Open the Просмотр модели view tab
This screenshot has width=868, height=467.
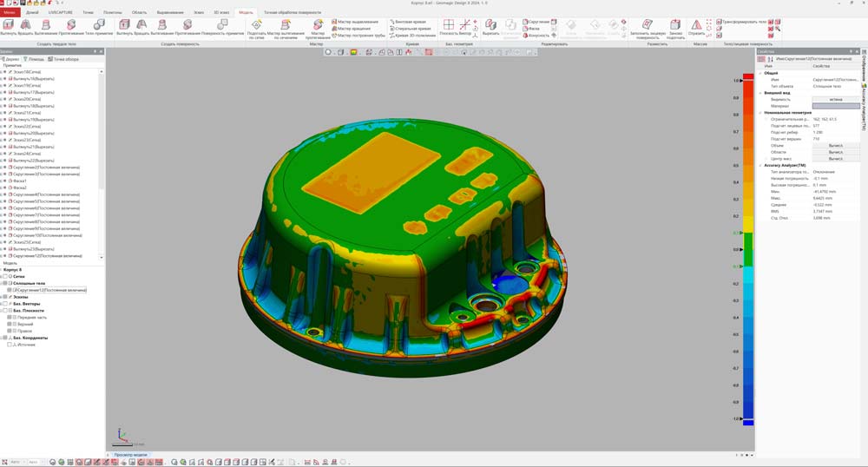[131, 455]
